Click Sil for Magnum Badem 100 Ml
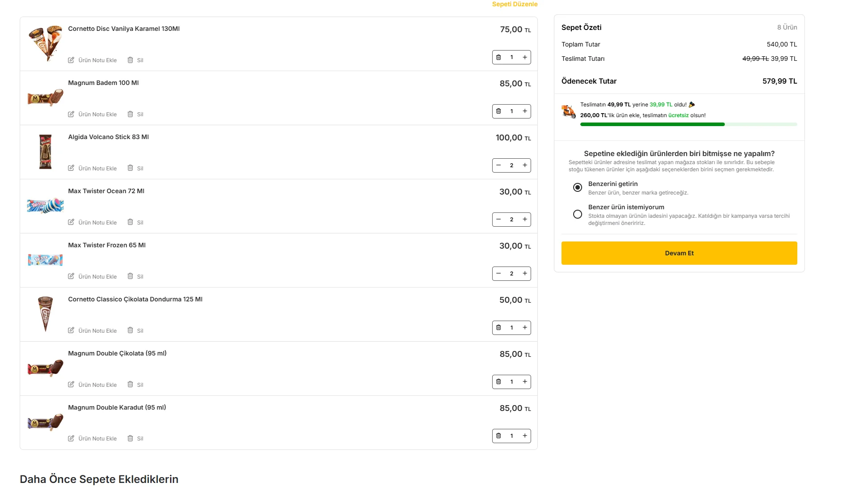This screenshot has height=491, width=868. (x=136, y=114)
